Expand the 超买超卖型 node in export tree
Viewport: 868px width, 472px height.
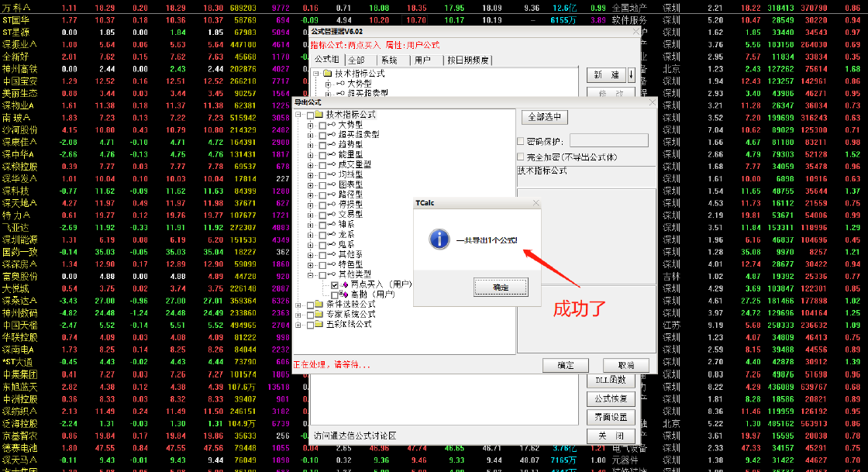pyautogui.click(x=311, y=135)
